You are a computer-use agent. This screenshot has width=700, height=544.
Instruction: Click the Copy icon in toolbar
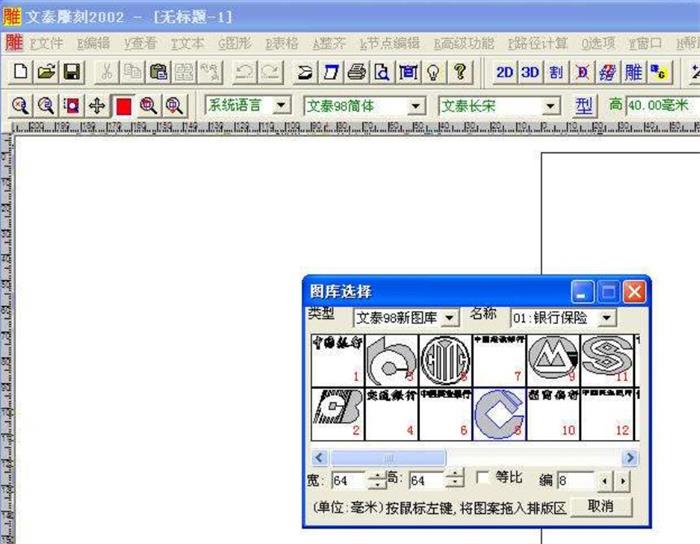pyautogui.click(x=132, y=72)
